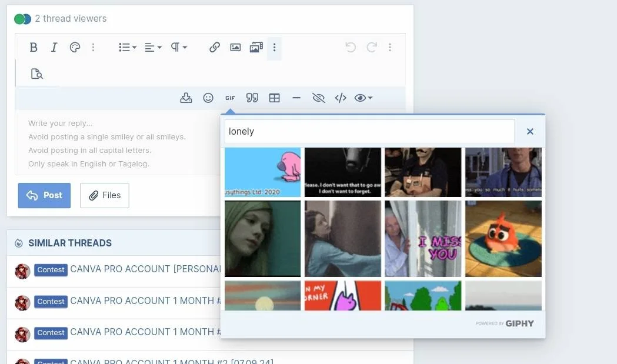The width and height of the screenshot is (617, 364).
Task: Select the 'I MISS YOU' GIF
Action: (x=423, y=239)
